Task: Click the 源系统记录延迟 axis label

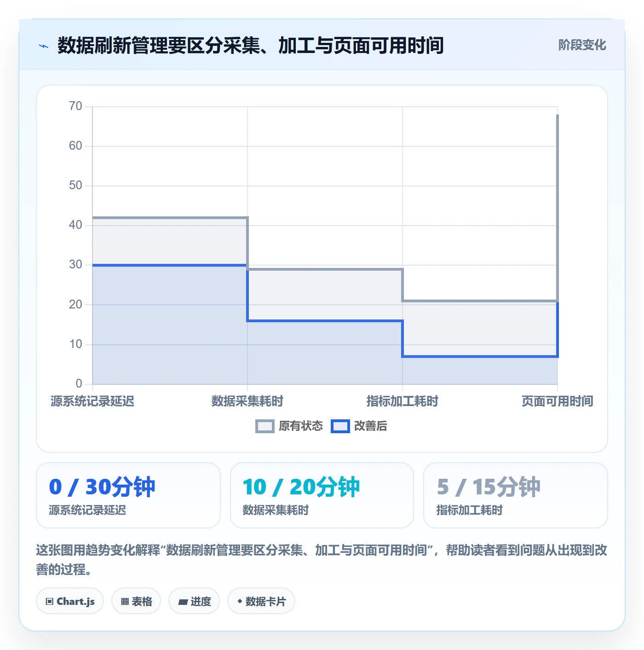Action: point(92,401)
